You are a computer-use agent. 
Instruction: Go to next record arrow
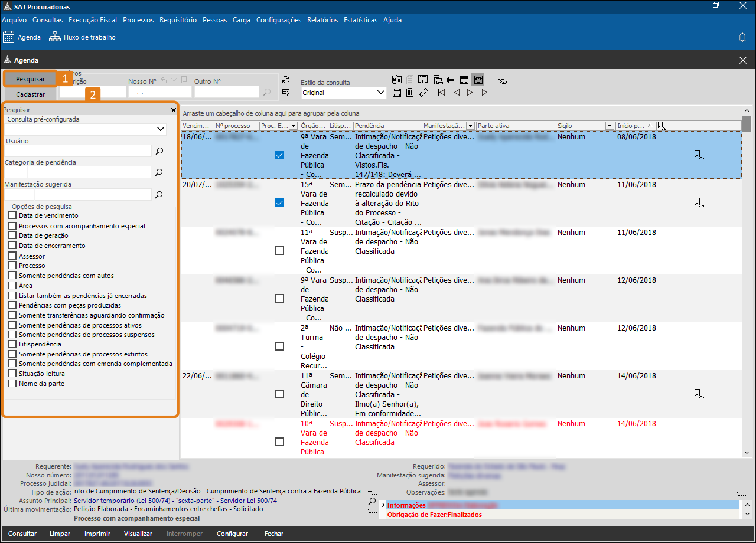pos(470,93)
